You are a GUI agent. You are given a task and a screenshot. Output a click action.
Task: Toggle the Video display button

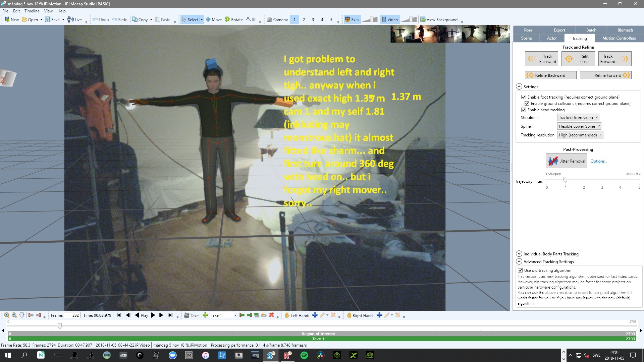pos(389,19)
